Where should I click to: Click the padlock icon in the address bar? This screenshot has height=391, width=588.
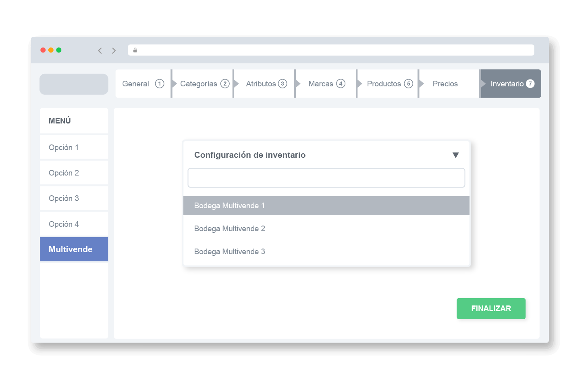(135, 50)
